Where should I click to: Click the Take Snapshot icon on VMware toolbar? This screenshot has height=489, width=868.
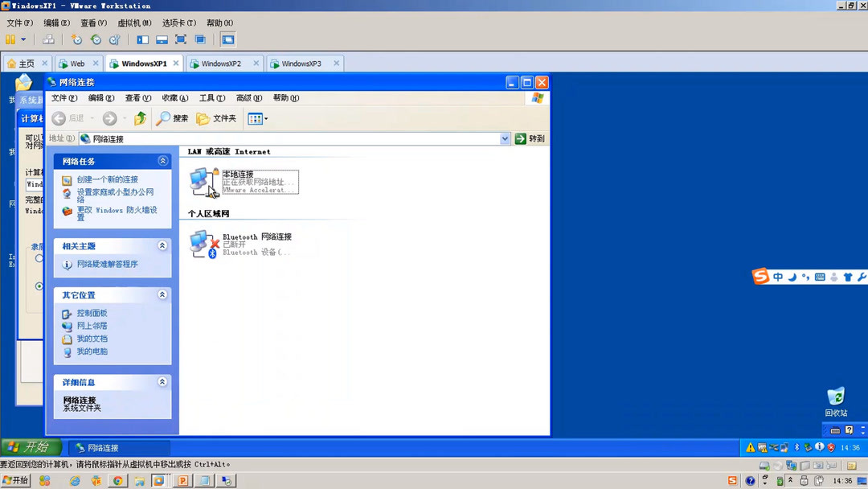[77, 39]
